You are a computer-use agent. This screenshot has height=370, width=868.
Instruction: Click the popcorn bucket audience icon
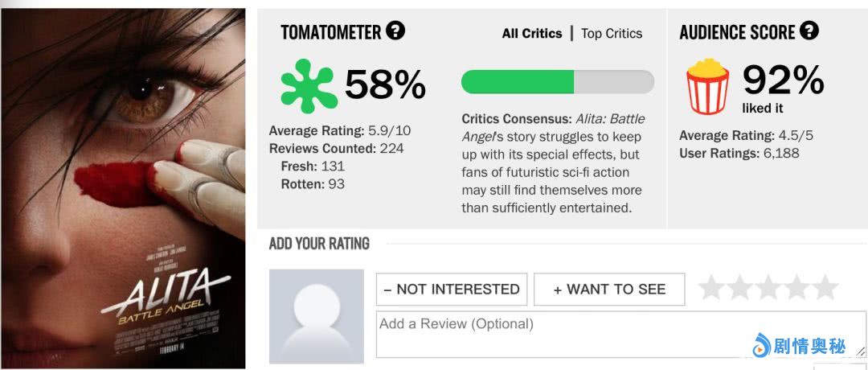tap(707, 88)
